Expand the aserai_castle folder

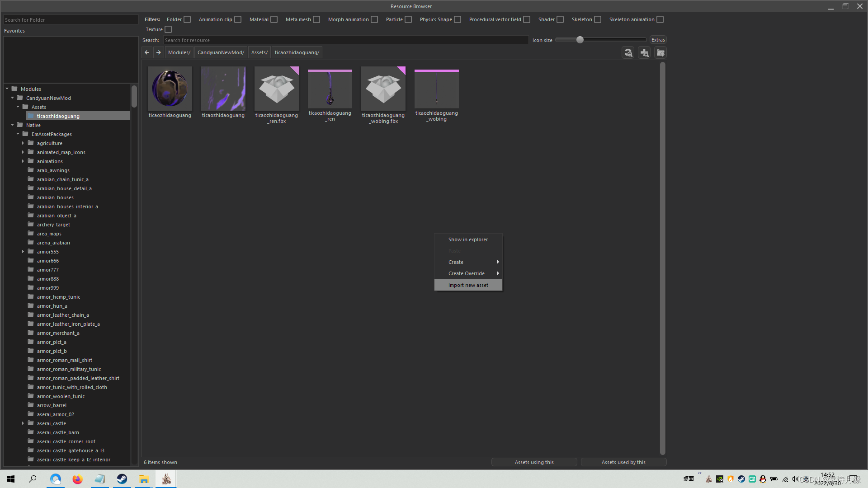click(x=23, y=423)
